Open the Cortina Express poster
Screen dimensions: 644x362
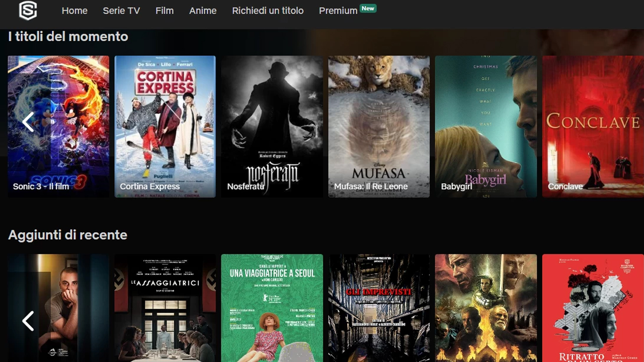pos(165,126)
